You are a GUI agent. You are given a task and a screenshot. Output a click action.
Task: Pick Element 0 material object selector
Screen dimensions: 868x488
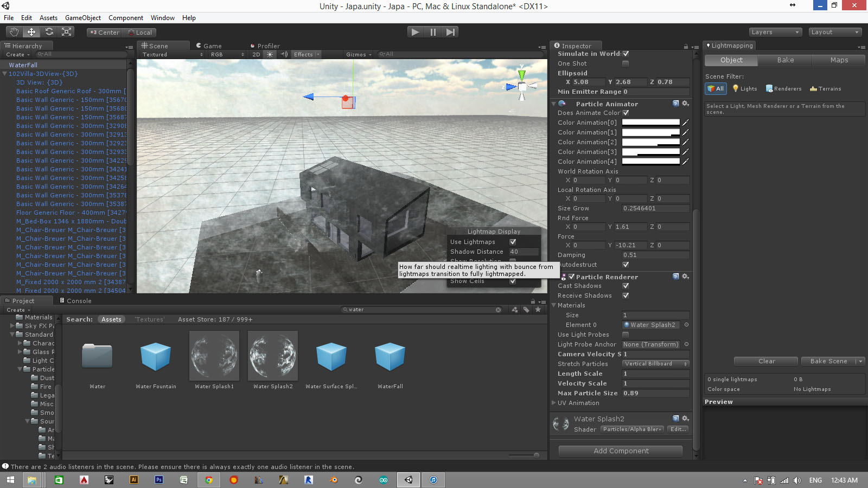686,325
